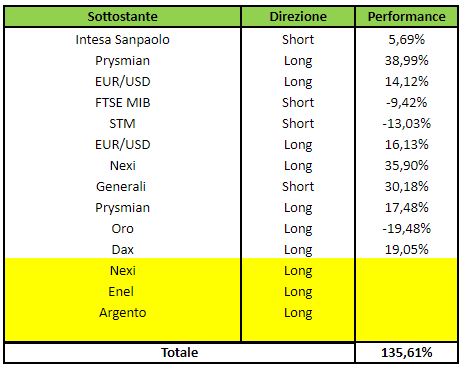
Task: Select the Totale label cell
Action: pos(180,353)
